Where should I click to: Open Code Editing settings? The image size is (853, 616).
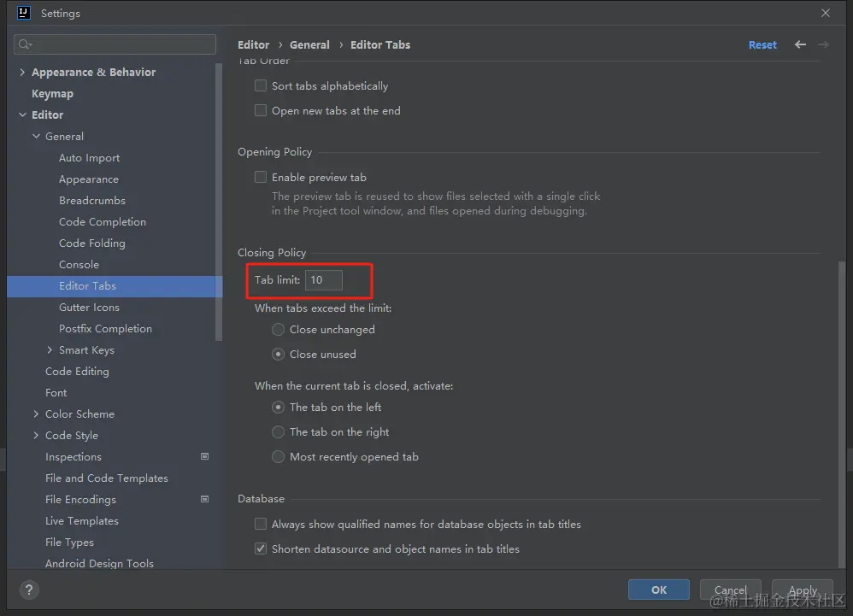77,372
